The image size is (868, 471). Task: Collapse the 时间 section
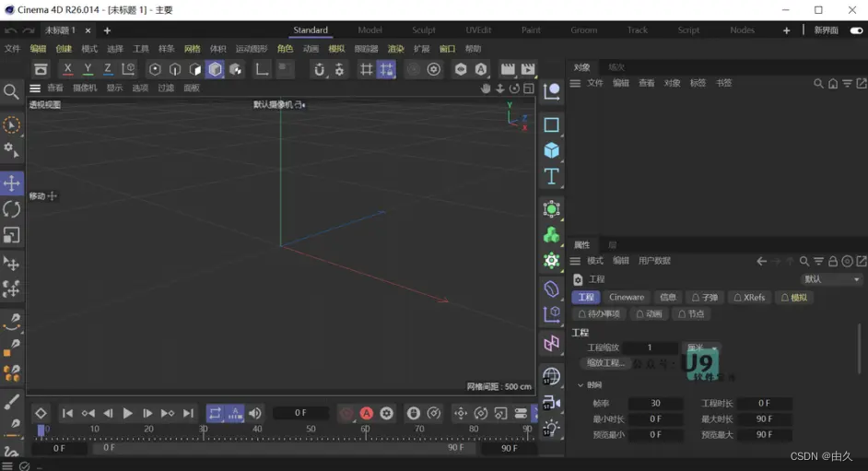click(581, 385)
